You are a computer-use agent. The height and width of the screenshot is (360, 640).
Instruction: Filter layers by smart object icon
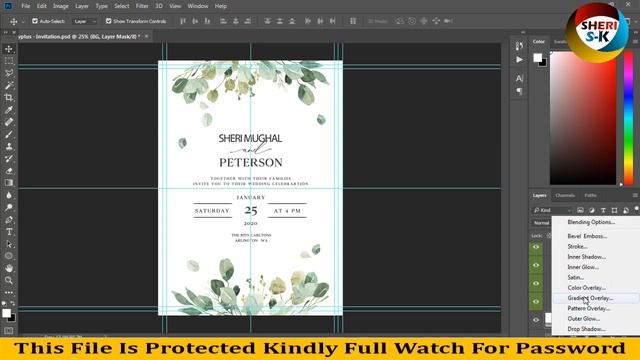tap(626, 210)
